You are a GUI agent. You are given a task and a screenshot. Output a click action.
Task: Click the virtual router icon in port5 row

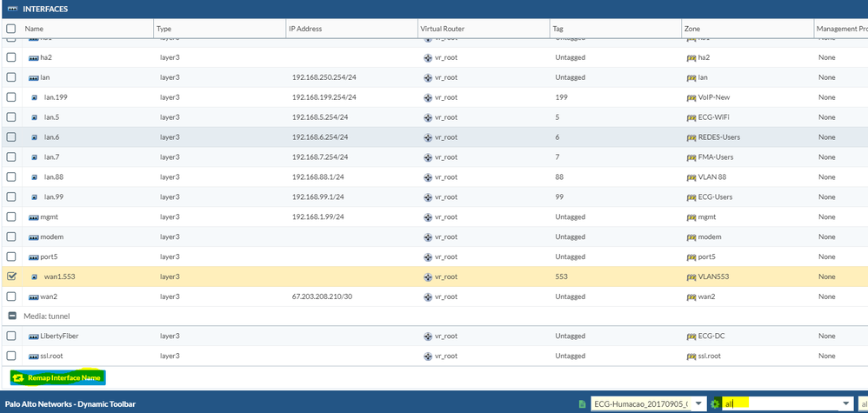pyautogui.click(x=428, y=256)
